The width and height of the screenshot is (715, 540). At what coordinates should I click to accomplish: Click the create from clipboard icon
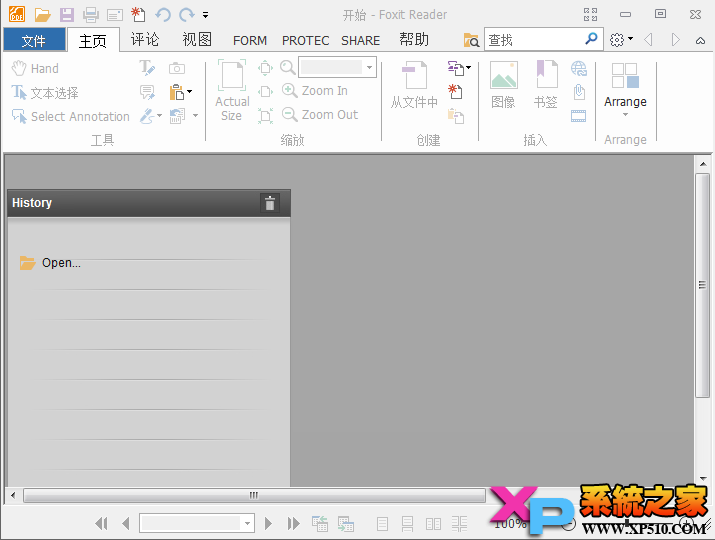(x=455, y=116)
